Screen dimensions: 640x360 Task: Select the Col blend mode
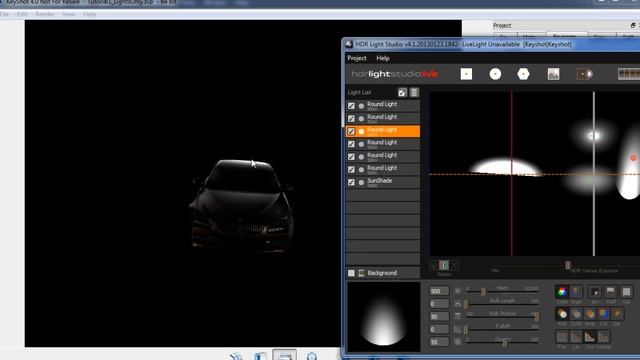point(603,314)
